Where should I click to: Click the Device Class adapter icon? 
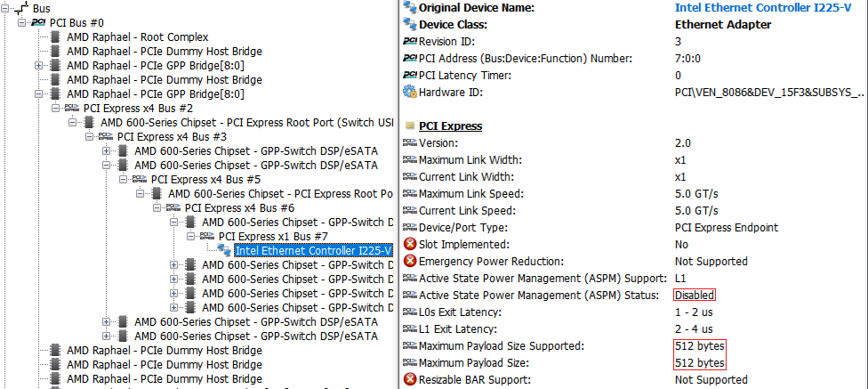pos(410,25)
